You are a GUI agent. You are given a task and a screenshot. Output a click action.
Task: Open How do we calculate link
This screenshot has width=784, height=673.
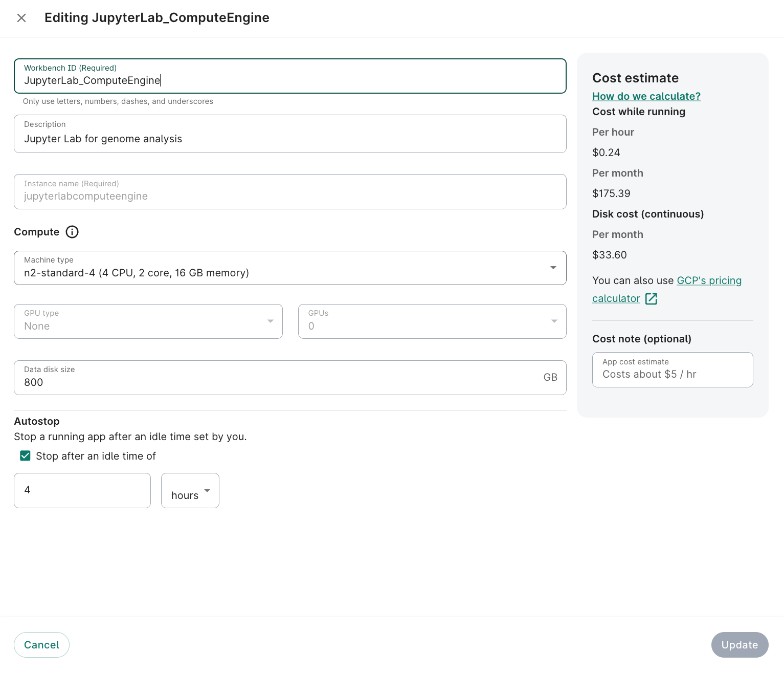[646, 96]
